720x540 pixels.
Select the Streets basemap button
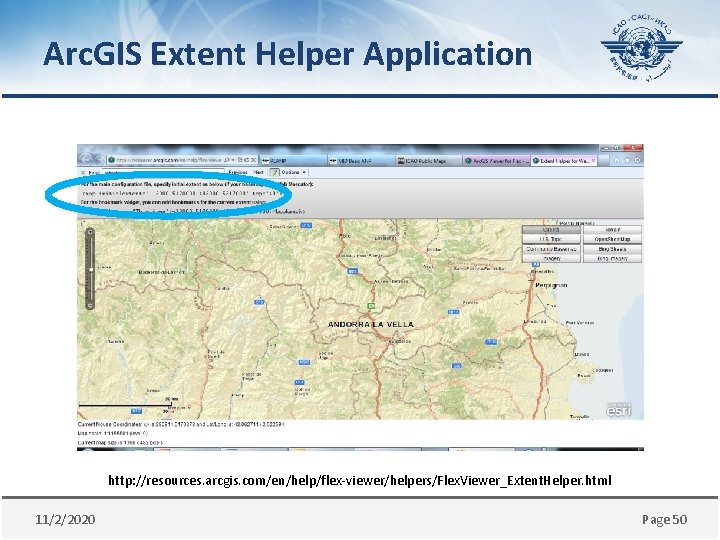(x=551, y=230)
